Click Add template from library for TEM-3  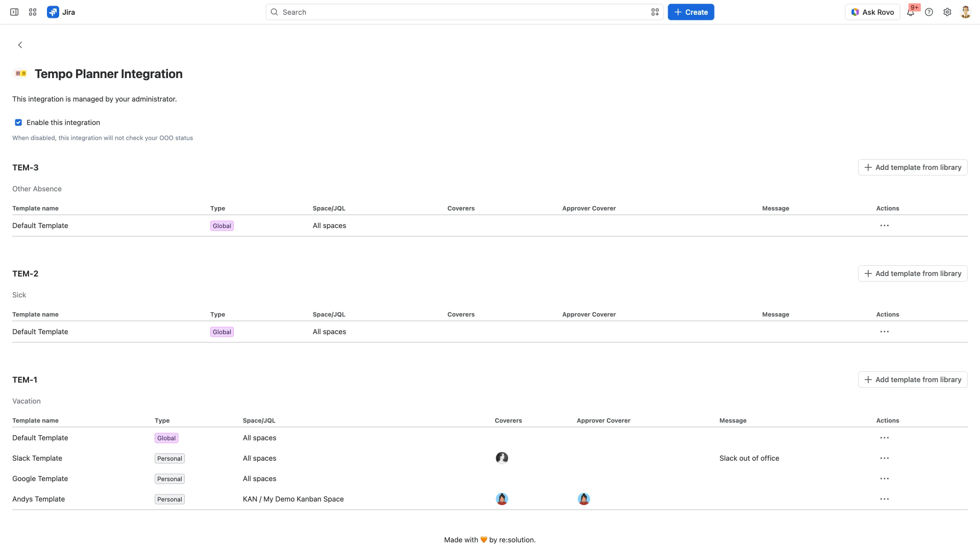point(913,167)
